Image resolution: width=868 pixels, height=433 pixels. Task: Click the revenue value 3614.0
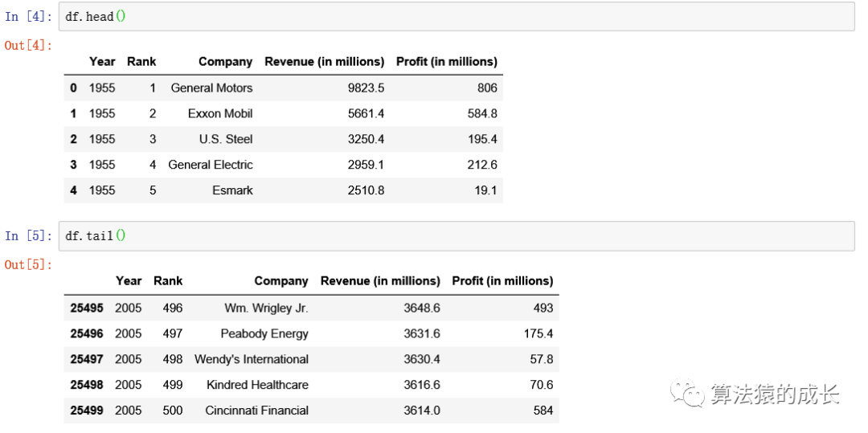(422, 411)
